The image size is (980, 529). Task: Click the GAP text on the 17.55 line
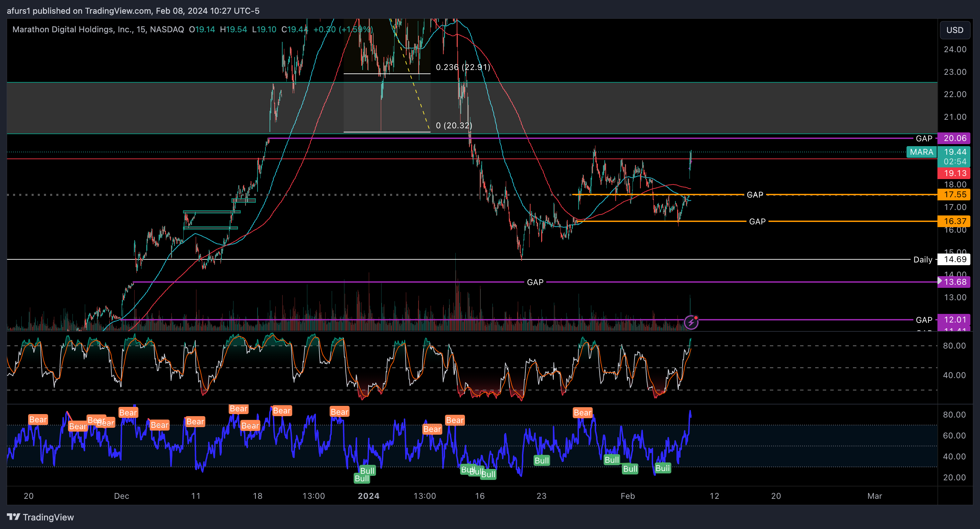[755, 195]
